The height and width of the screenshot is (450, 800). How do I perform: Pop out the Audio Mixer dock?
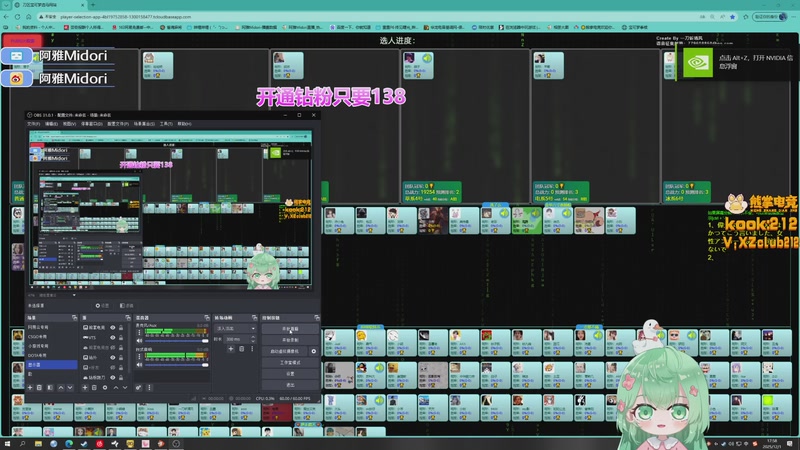(207, 318)
